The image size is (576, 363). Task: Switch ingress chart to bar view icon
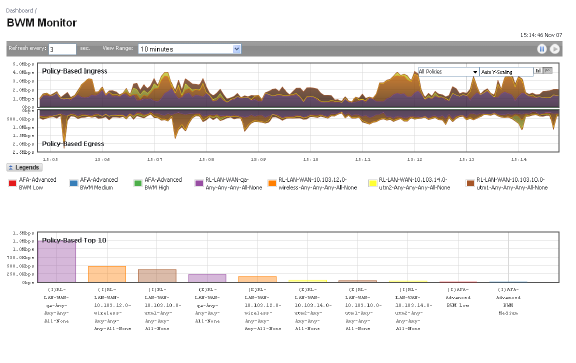tap(538, 71)
